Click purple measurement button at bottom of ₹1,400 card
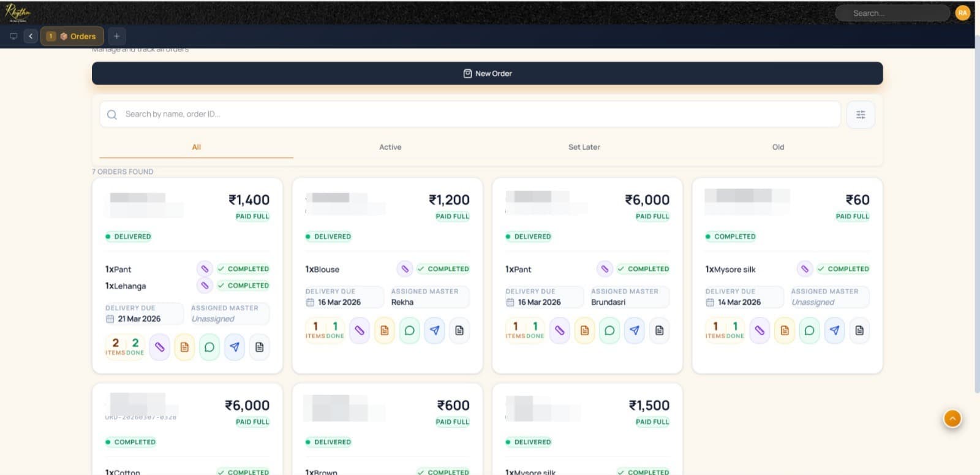Viewport: 980px width, 475px height. tap(159, 348)
